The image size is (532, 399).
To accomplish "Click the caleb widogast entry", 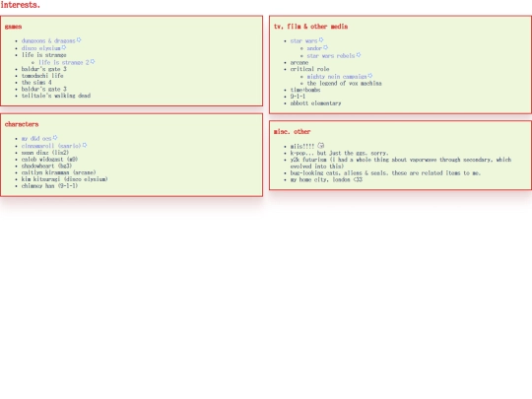I will tap(50, 160).
